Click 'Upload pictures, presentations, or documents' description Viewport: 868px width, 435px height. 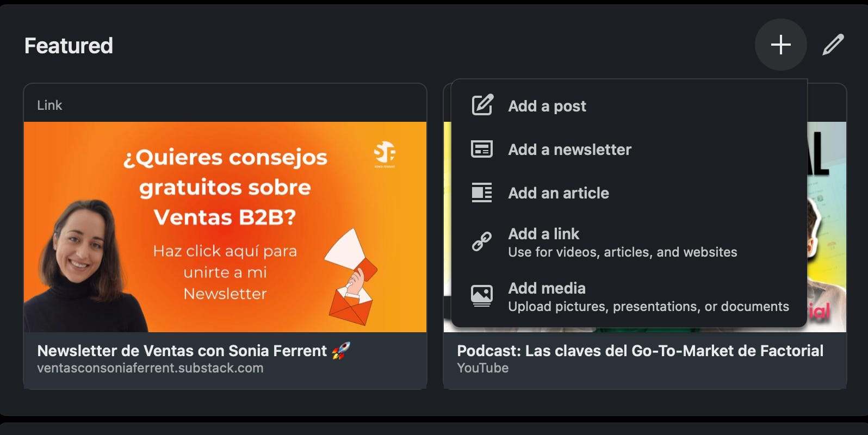(648, 307)
